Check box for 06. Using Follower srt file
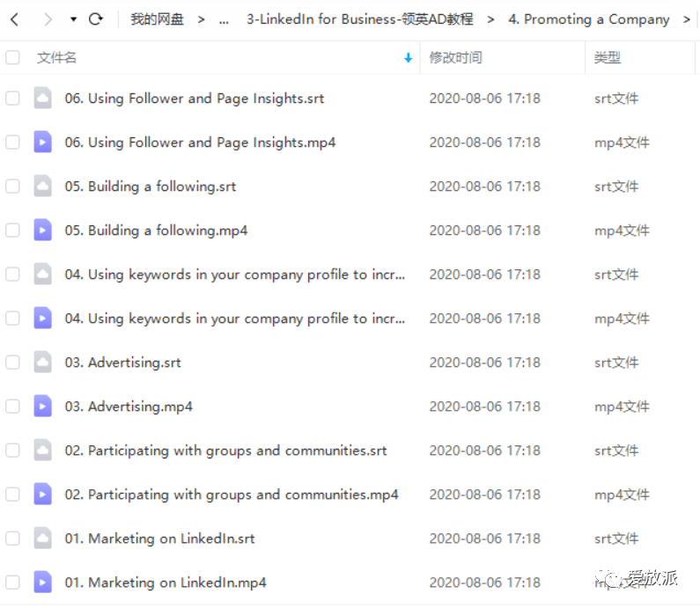This screenshot has height=608, width=700. 12,99
